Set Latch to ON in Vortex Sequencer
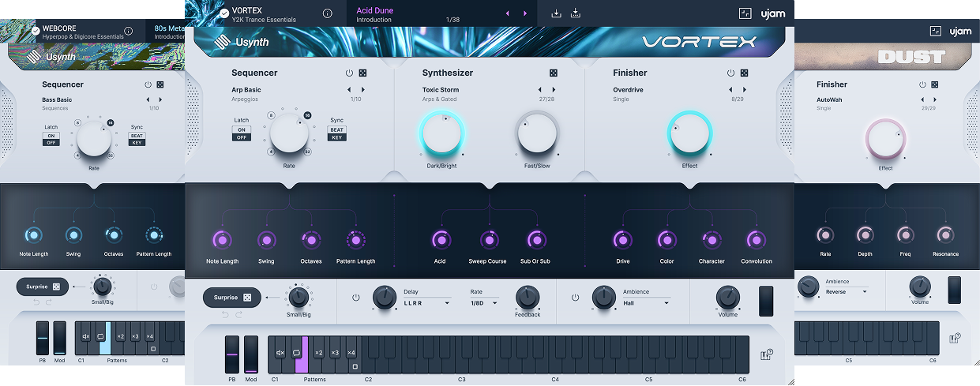Screen dimensions: 980x386 (x=241, y=129)
